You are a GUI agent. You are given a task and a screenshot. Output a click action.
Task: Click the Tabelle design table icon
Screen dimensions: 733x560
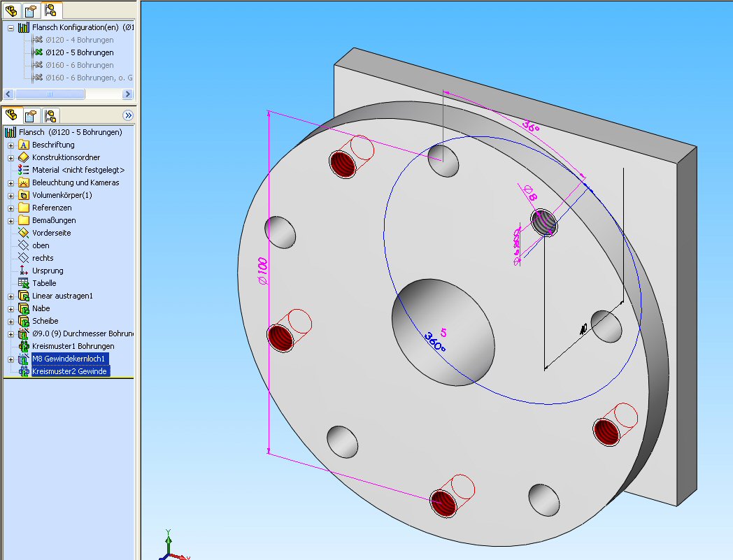pos(24,283)
